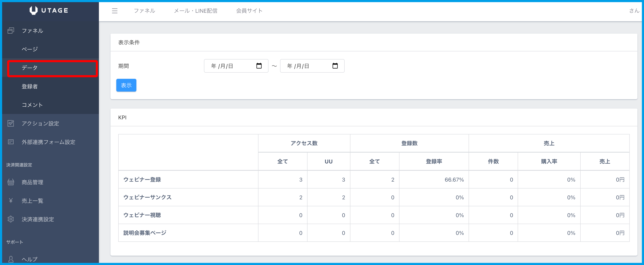Open ファネル in the top navigation
The image size is (644, 265).
[x=144, y=11]
